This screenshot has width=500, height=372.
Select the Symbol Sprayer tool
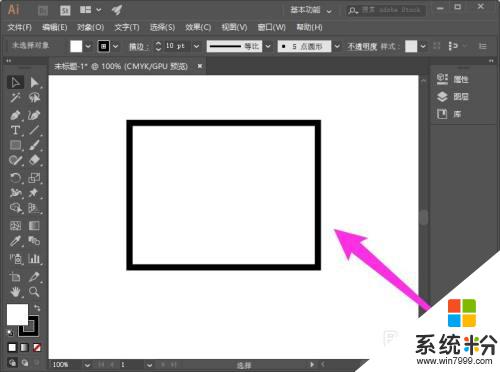tap(15, 259)
